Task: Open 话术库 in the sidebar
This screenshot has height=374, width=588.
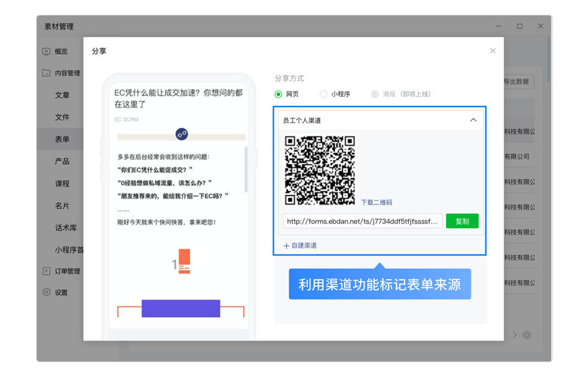Action: 66,228
